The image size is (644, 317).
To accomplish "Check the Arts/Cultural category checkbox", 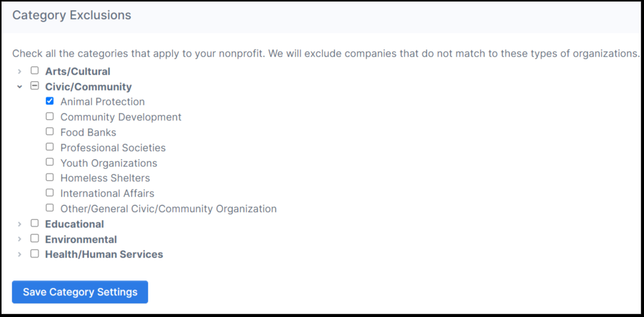I will coord(34,70).
